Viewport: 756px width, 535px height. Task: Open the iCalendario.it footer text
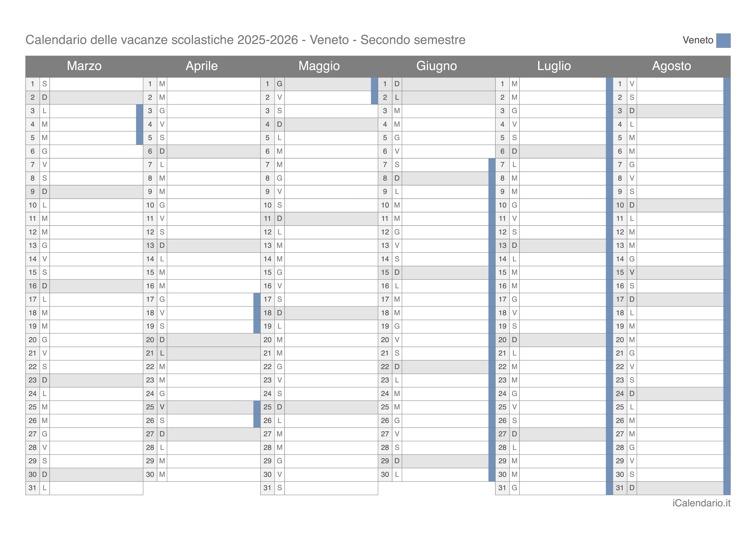(701, 503)
